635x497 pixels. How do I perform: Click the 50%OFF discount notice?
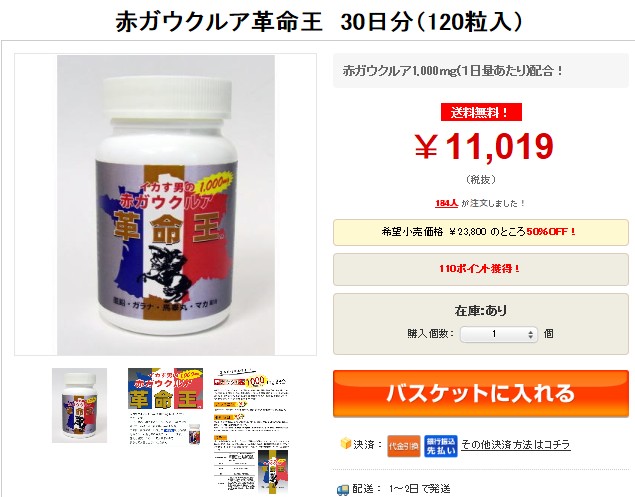[x=481, y=232]
